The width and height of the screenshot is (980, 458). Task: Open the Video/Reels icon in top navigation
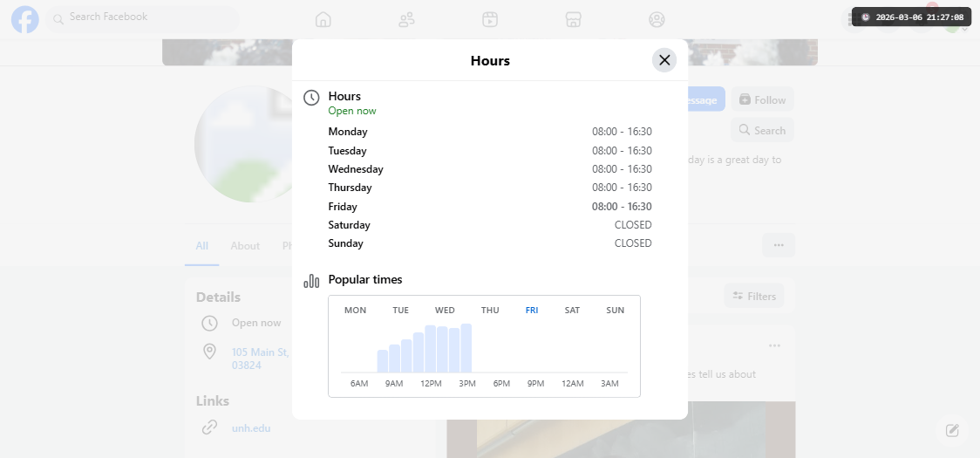490,19
